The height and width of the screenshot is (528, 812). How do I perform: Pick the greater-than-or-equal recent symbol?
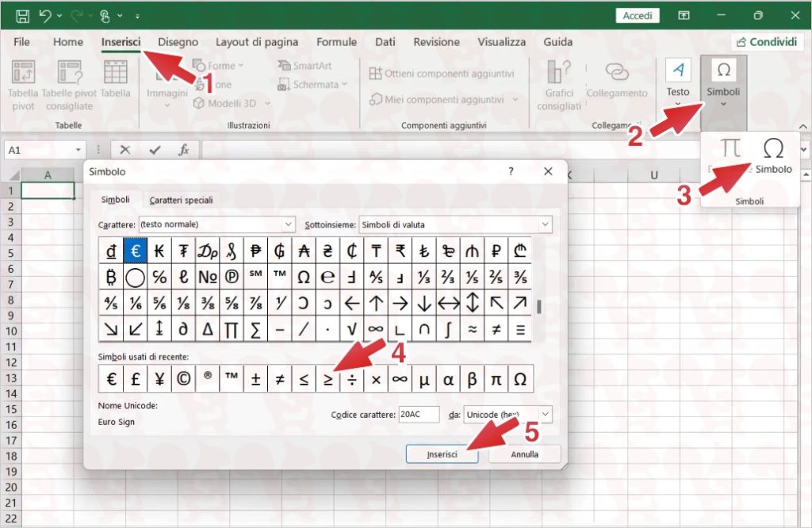pos(327,380)
